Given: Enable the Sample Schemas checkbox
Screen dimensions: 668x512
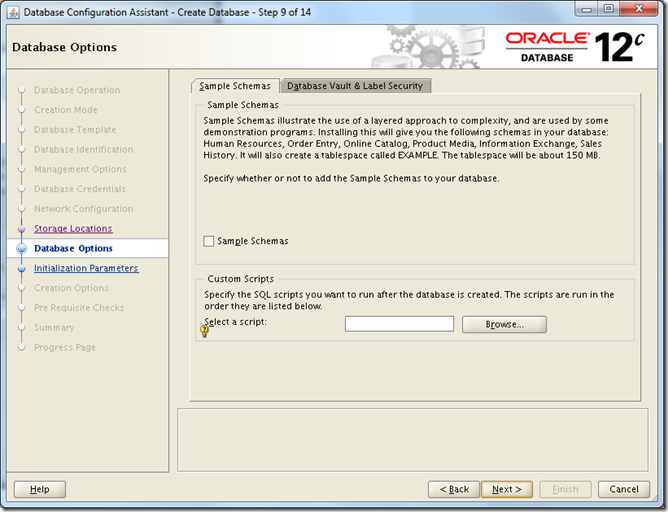Looking at the screenshot, I should point(208,241).
